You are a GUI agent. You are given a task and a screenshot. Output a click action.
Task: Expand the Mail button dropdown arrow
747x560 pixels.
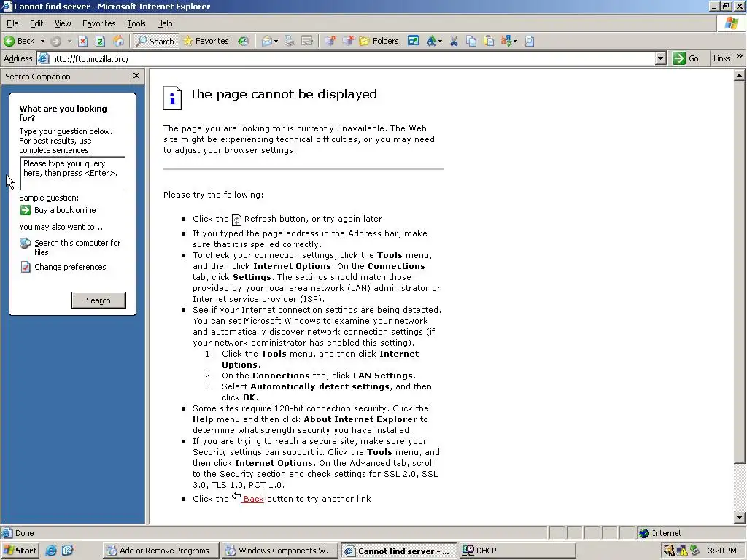tap(276, 42)
